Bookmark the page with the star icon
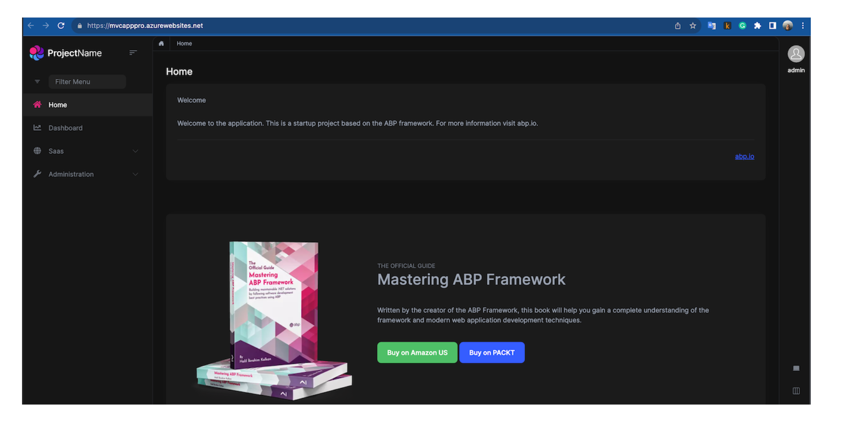 693,26
